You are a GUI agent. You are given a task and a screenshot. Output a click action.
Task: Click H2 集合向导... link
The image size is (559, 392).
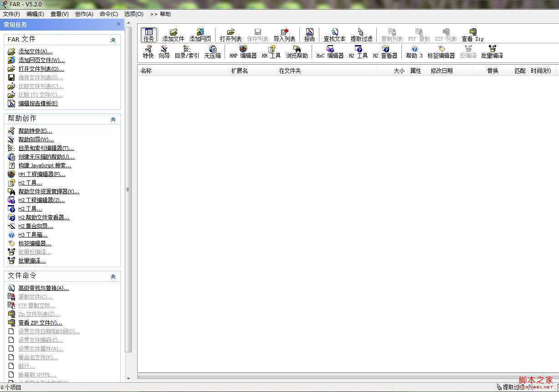pyautogui.click(x=36, y=226)
